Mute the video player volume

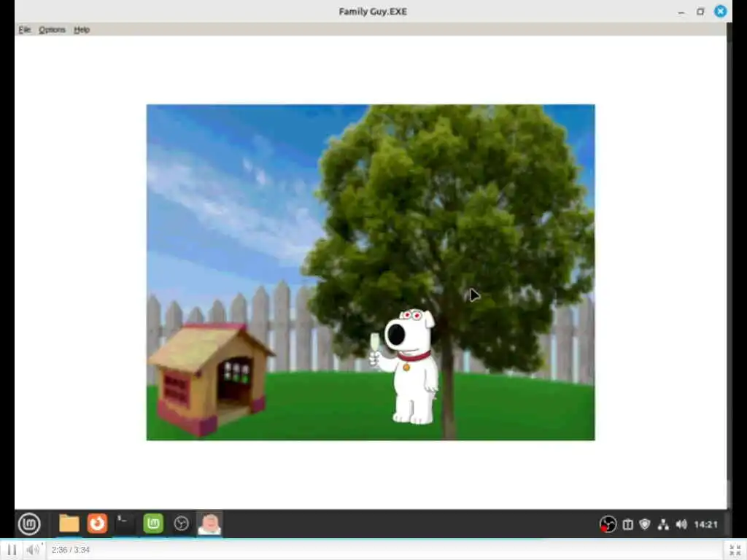pos(33,550)
